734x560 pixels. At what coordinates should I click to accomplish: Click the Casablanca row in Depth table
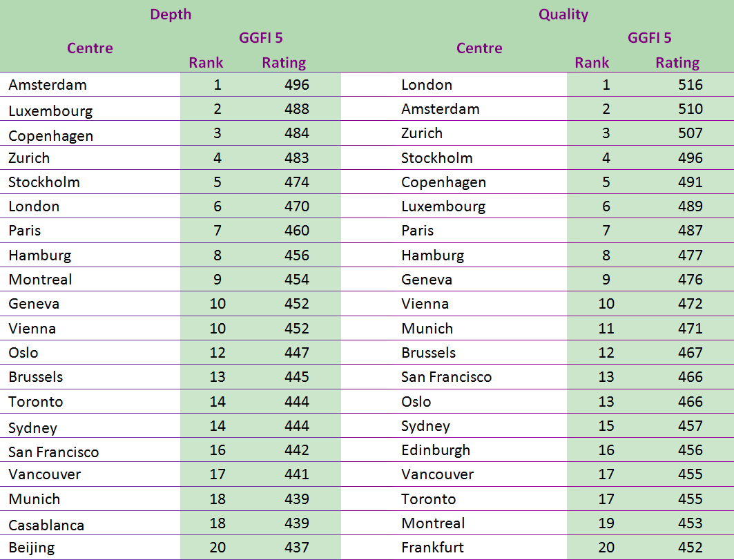pyautogui.click(x=171, y=523)
